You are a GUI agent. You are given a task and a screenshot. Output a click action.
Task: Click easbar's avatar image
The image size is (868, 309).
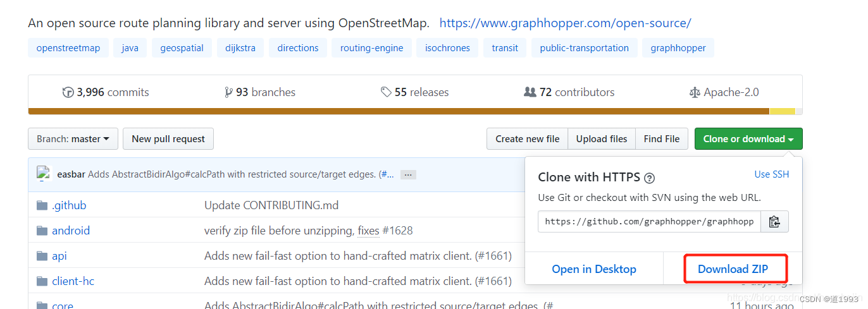coord(43,174)
